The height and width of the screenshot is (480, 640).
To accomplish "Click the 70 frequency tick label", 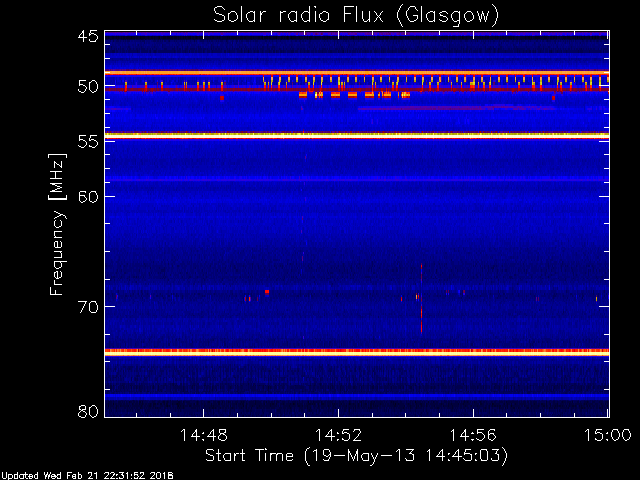I will point(88,307).
